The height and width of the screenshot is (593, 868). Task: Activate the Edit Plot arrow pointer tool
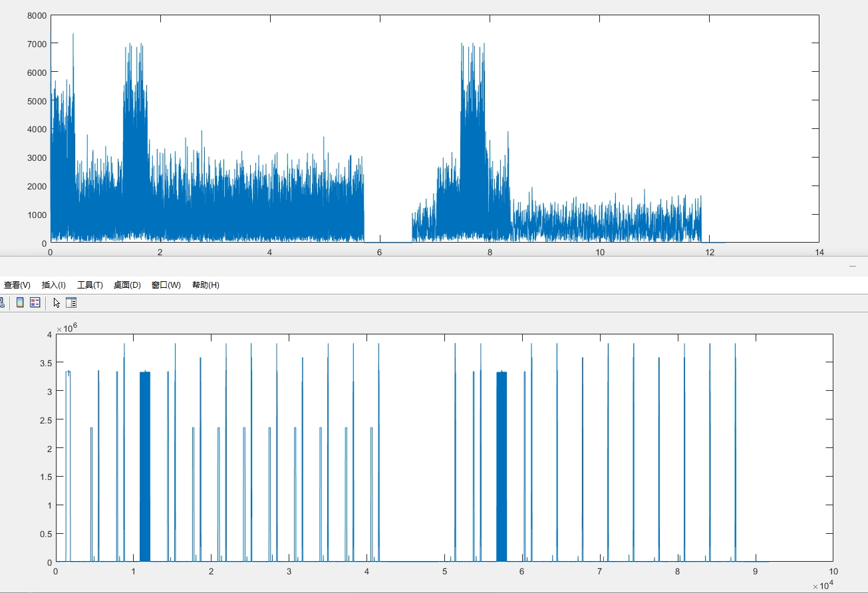coord(57,302)
